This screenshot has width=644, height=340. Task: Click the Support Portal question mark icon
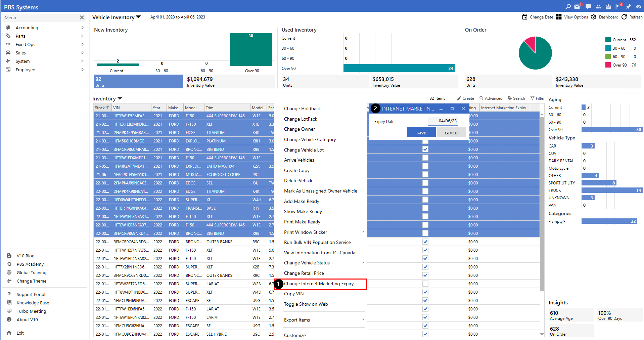click(9, 294)
